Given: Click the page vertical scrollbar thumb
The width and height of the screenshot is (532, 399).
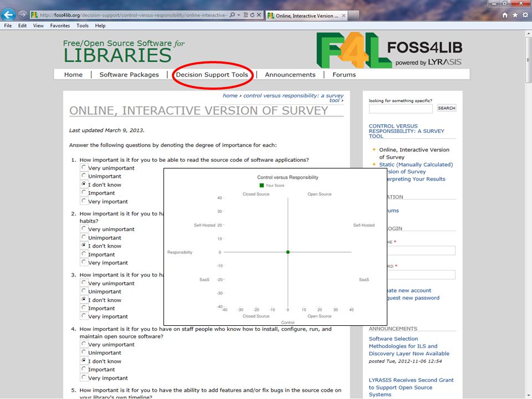Looking at the screenshot, I should pos(528,59).
